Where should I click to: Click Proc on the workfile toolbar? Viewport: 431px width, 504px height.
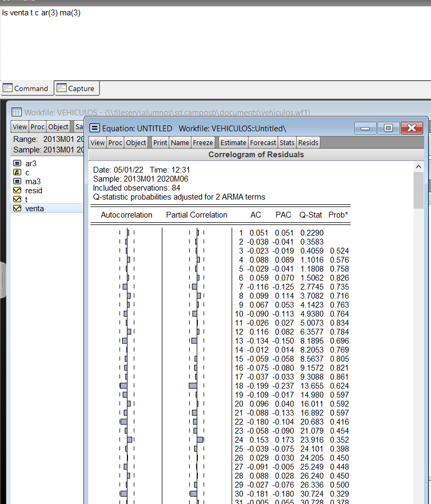(x=37, y=127)
